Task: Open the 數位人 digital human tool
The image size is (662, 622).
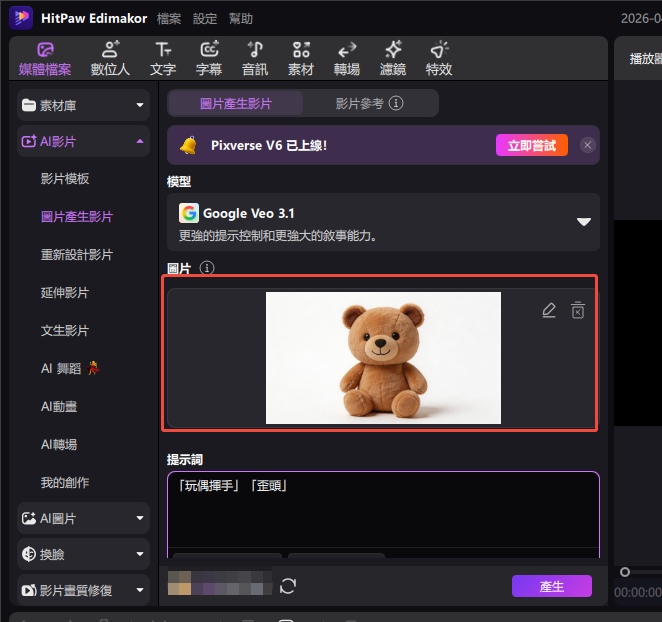Action: 110,59
